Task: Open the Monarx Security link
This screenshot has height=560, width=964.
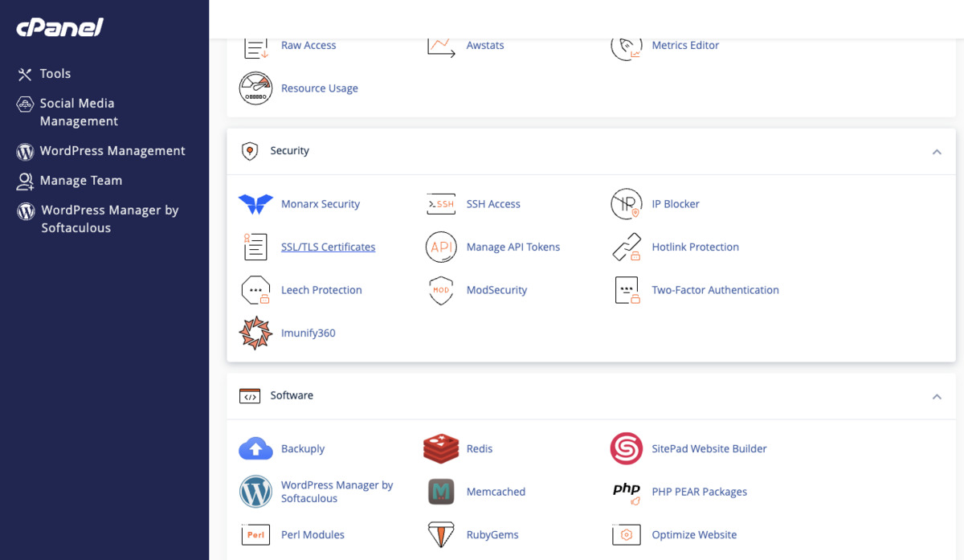Action: click(321, 204)
